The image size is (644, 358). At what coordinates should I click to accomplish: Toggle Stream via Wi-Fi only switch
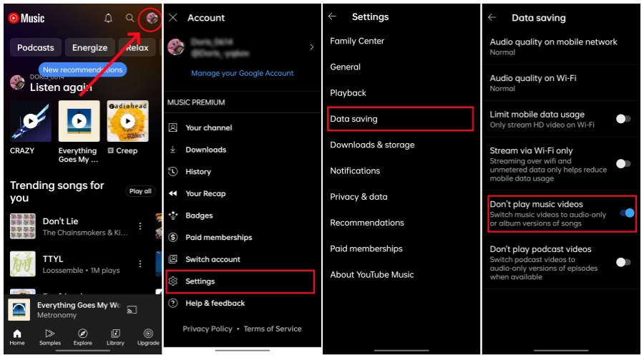pos(623,163)
